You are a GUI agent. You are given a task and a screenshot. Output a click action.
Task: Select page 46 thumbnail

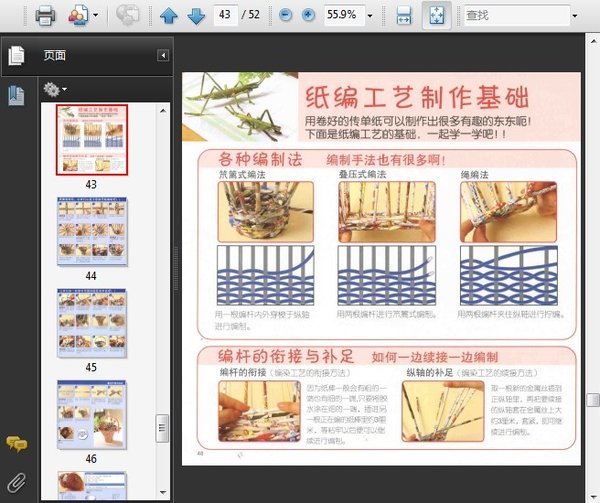point(92,415)
